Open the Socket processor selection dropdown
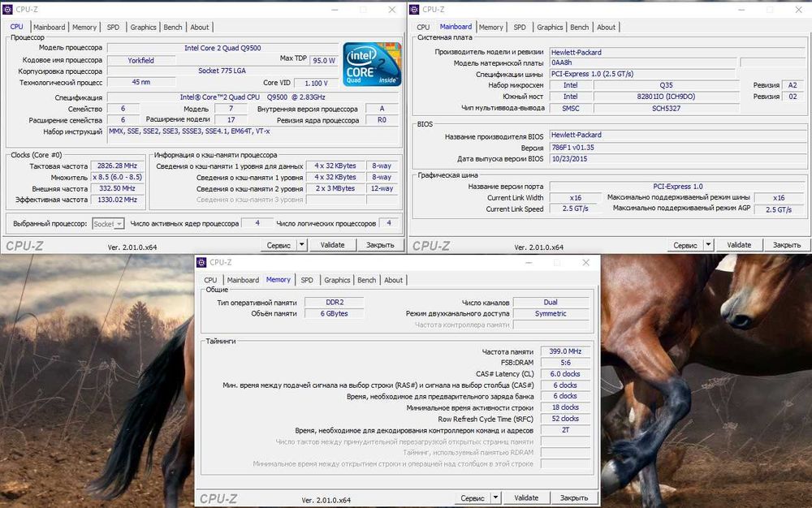This screenshot has height=508, width=812. tap(108, 223)
